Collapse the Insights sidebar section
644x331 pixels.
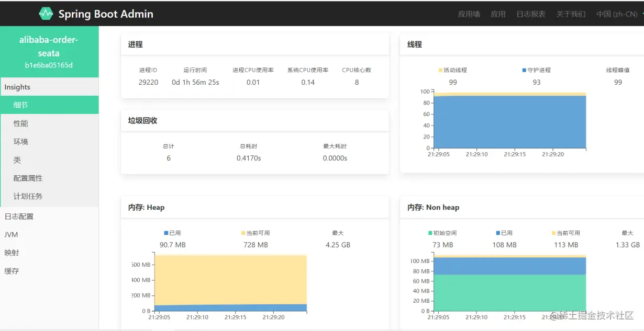[49, 87]
